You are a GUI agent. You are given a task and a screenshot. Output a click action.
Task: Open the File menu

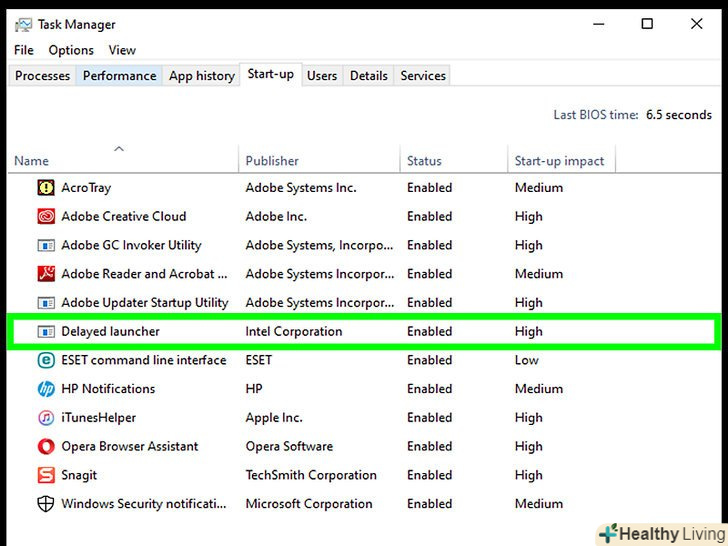(x=24, y=50)
